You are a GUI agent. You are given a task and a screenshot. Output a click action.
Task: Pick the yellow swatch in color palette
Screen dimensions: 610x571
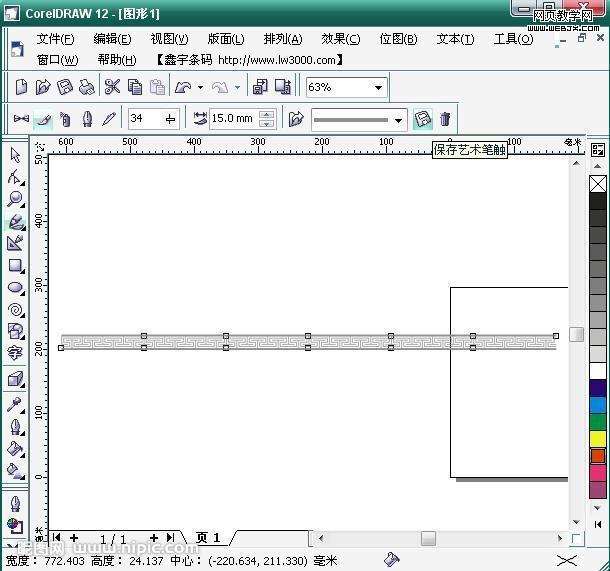[x=598, y=439]
